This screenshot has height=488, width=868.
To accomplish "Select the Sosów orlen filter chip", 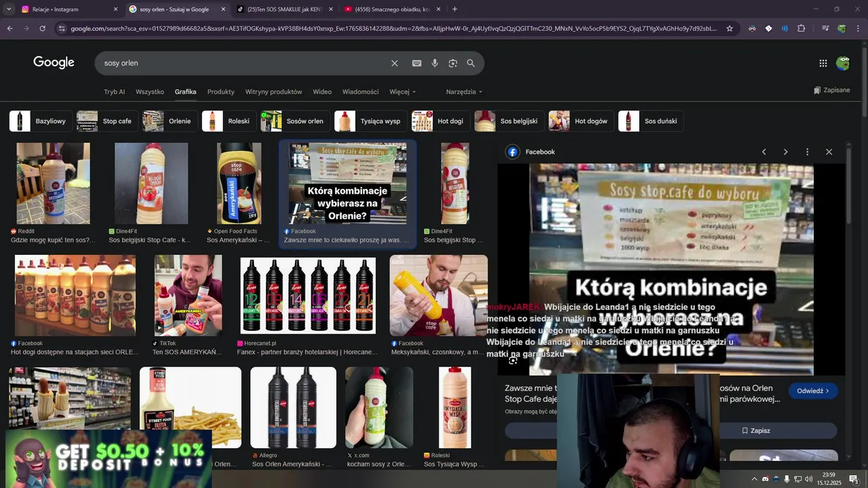I will click(295, 121).
